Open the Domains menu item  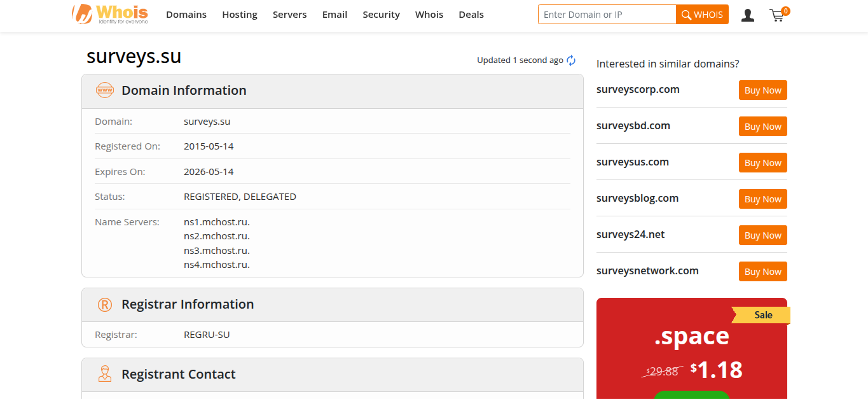click(x=186, y=14)
